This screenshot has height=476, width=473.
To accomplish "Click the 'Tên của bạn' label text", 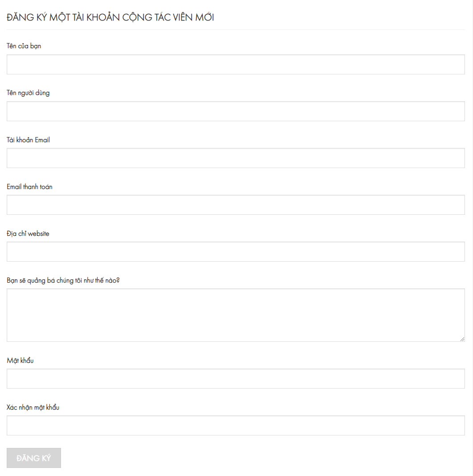I will pyautogui.click(x=24, y=46).
